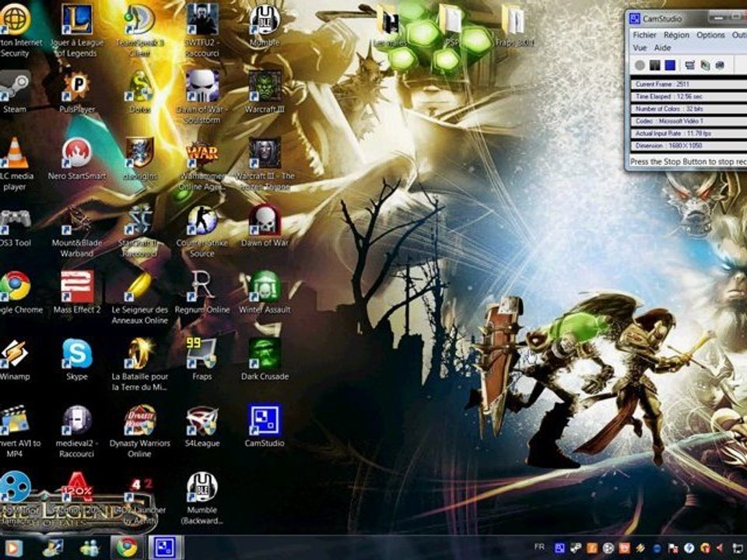Screen dimensions: 747x560
Task: Switch to CamStudio taskbar button
Action: click(x=165, y=548)
